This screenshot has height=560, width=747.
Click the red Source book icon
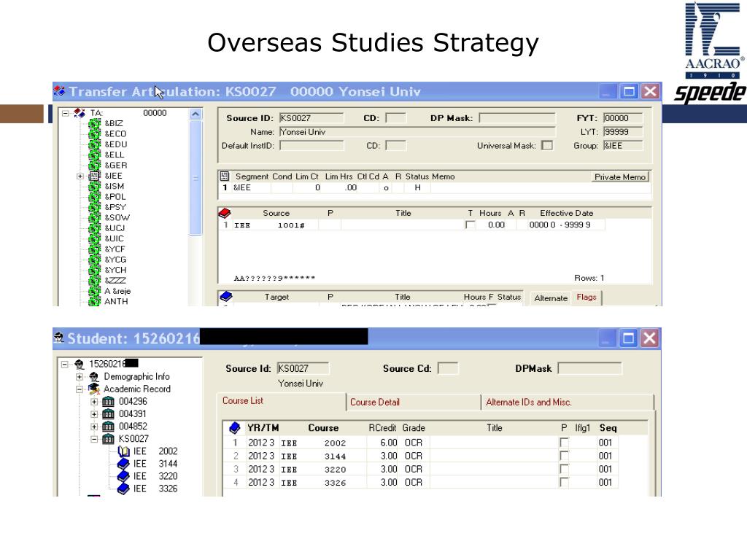coord(225,213)
